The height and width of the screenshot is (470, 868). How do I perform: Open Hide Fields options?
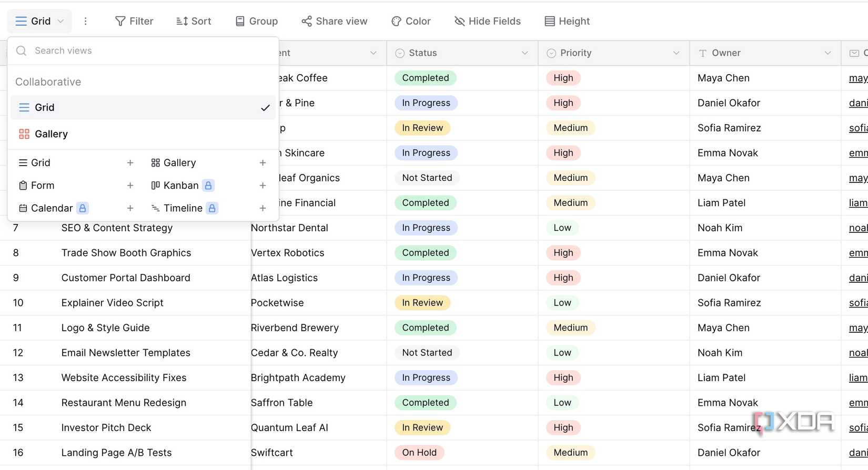click(488, 21)
